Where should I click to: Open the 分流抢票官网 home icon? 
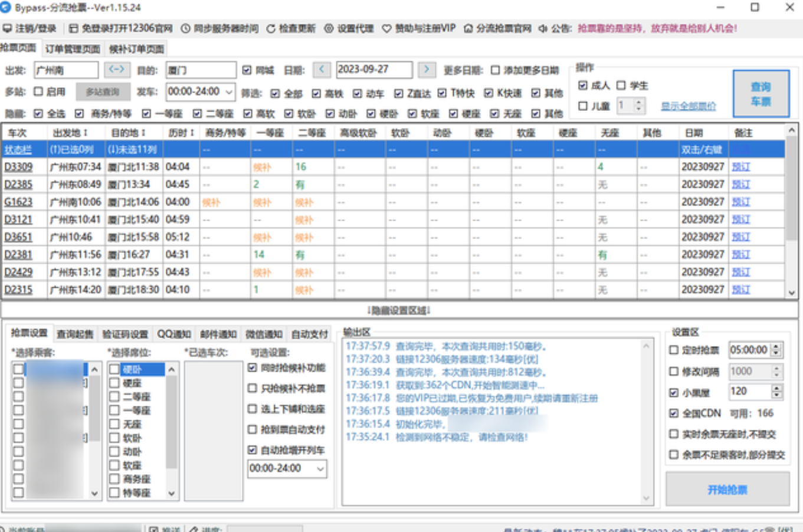point(468,28)
